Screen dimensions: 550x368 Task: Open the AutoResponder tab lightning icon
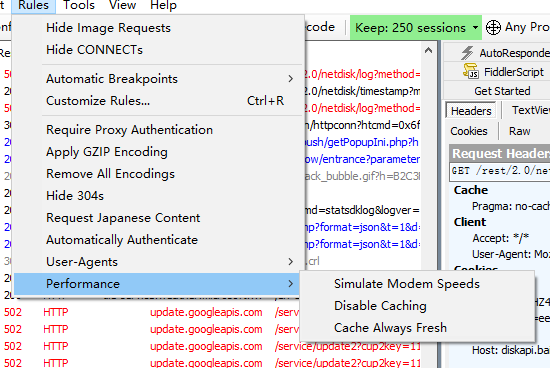[467, 53]
